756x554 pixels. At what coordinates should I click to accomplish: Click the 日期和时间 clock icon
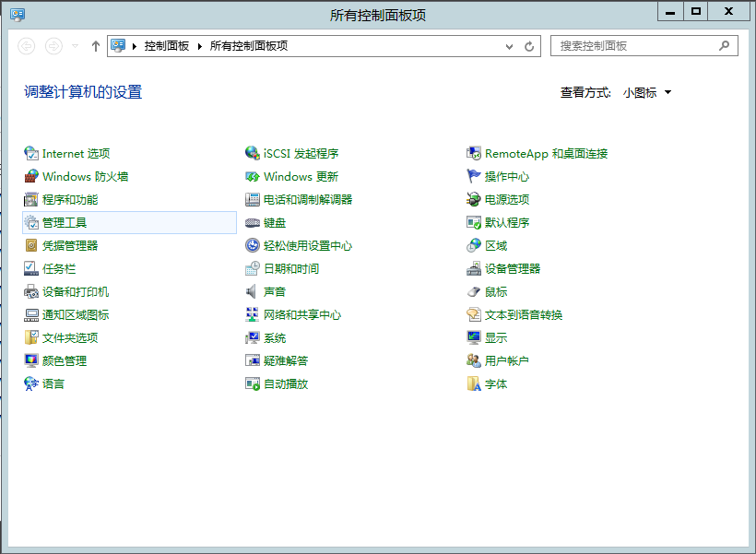pyautogui.click(x=253, y=268)
